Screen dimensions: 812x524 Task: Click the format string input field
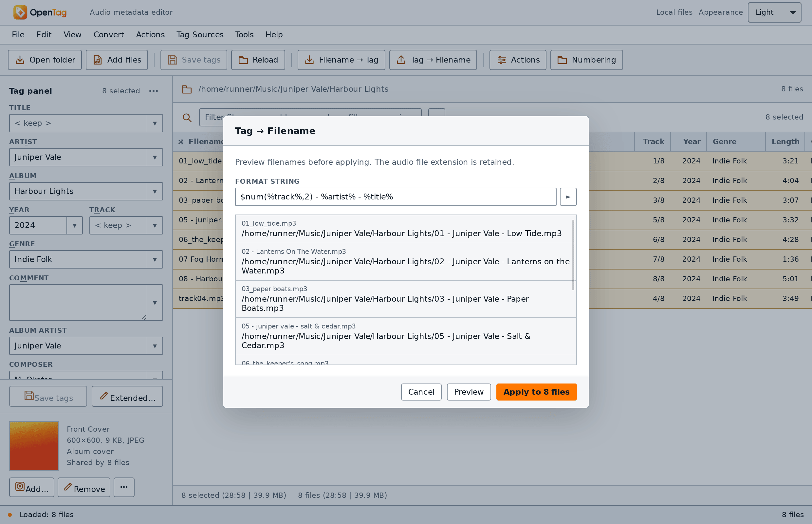coord(395,197)
